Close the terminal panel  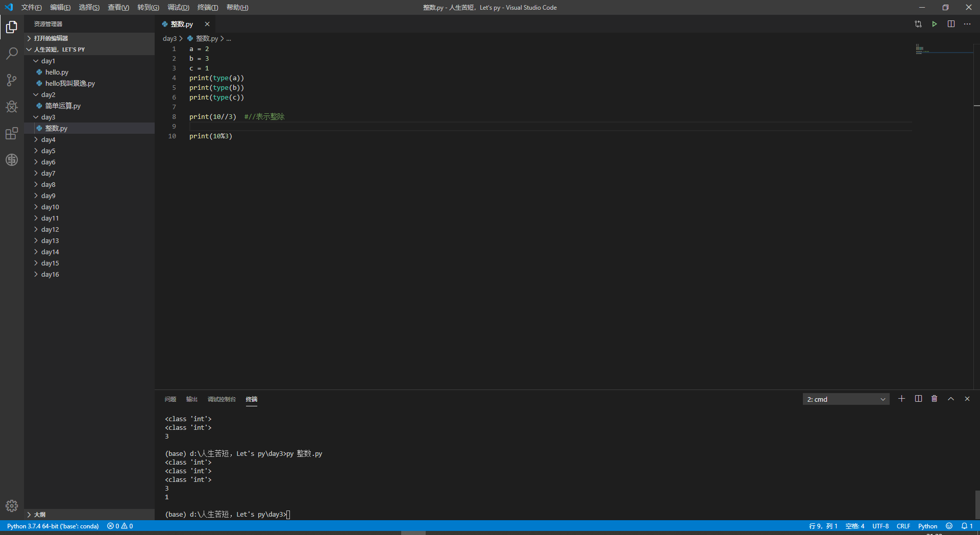[967, 399]
